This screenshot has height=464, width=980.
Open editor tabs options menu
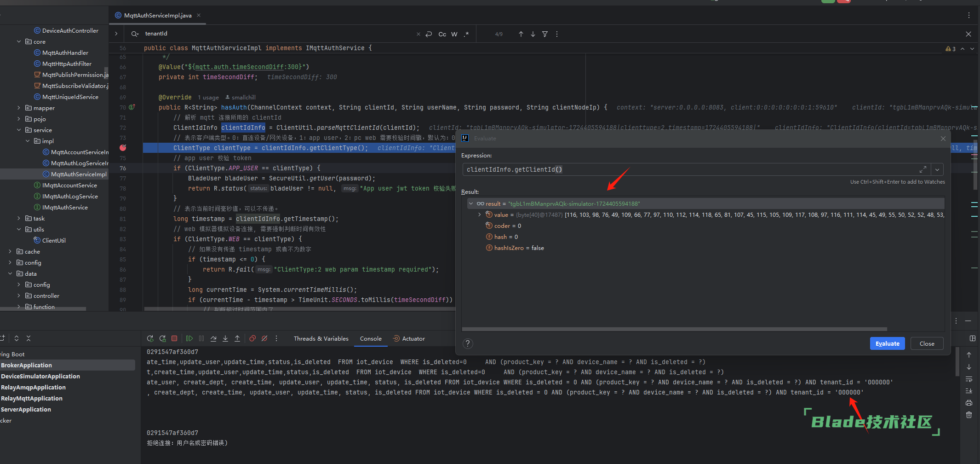click(969, 15)
